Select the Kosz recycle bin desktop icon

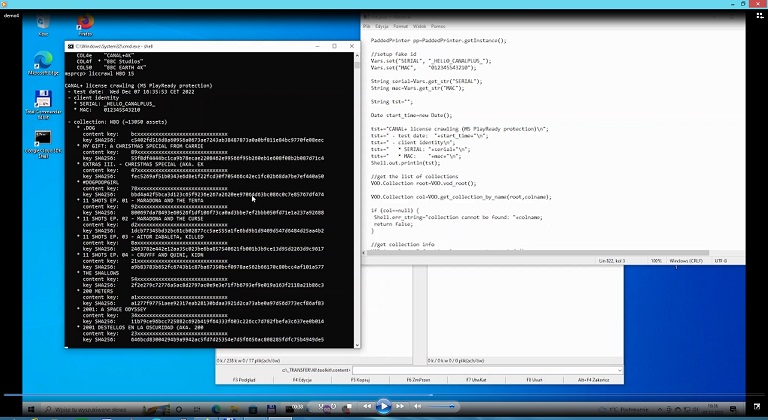(43, 25)
